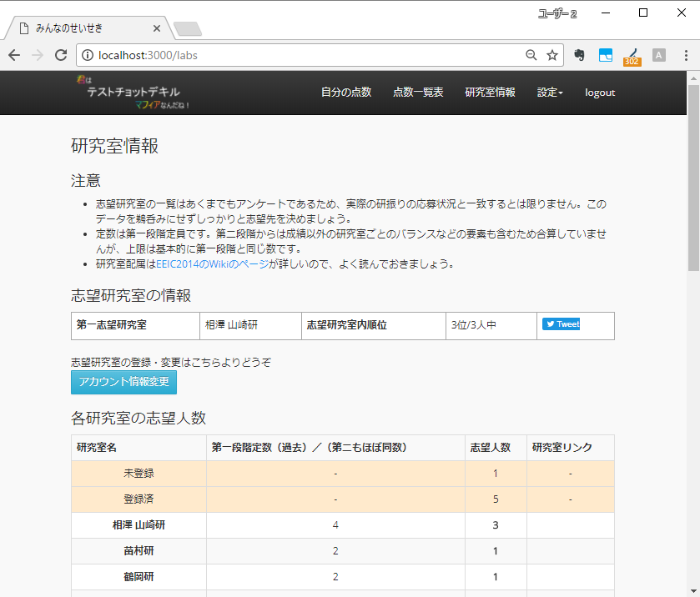Open the extension showing the 302 badge
The image size is (700, 597).
click(x=632, y=57)
